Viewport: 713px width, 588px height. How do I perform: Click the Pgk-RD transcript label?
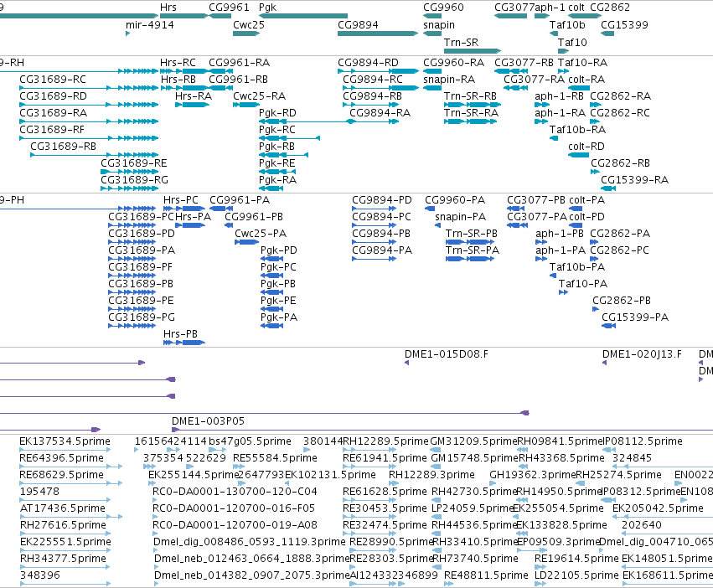[x=277, y=113]
